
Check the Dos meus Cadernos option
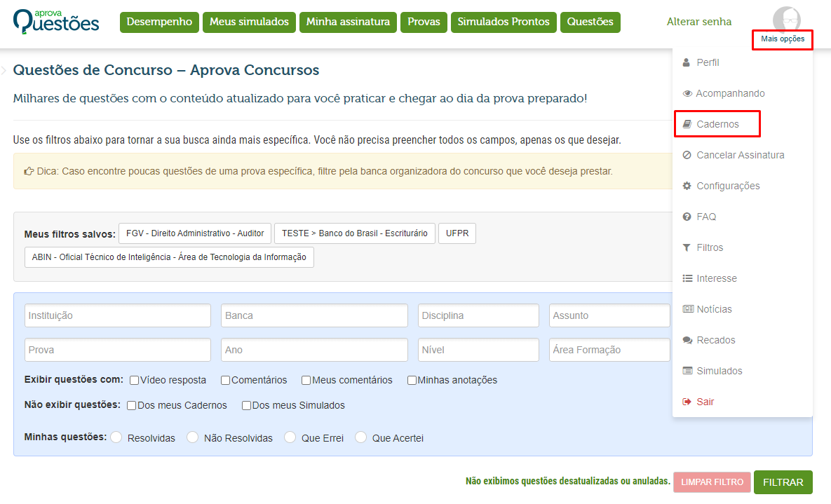tap(130, 405)
